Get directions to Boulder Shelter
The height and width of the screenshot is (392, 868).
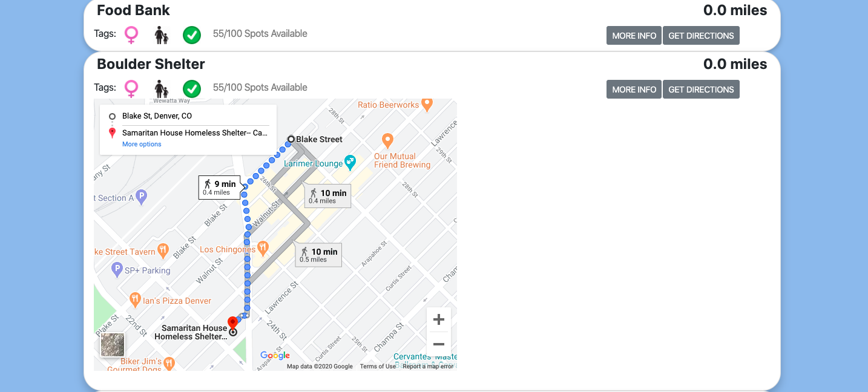701,90
